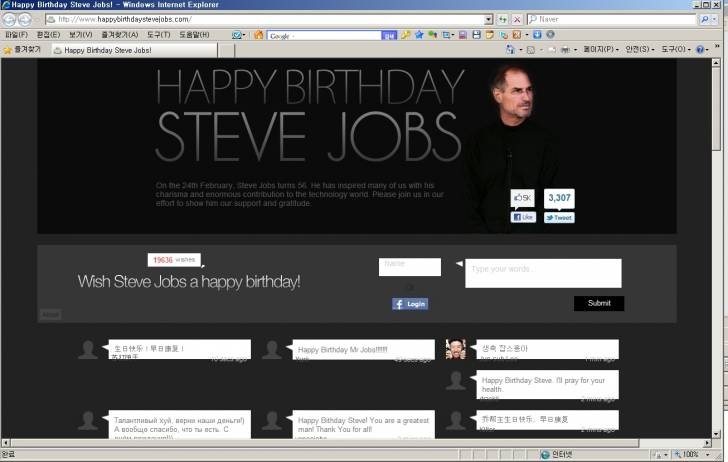
Task: Expand the address bar history dropdown
Action: click(x=488, y=20)
